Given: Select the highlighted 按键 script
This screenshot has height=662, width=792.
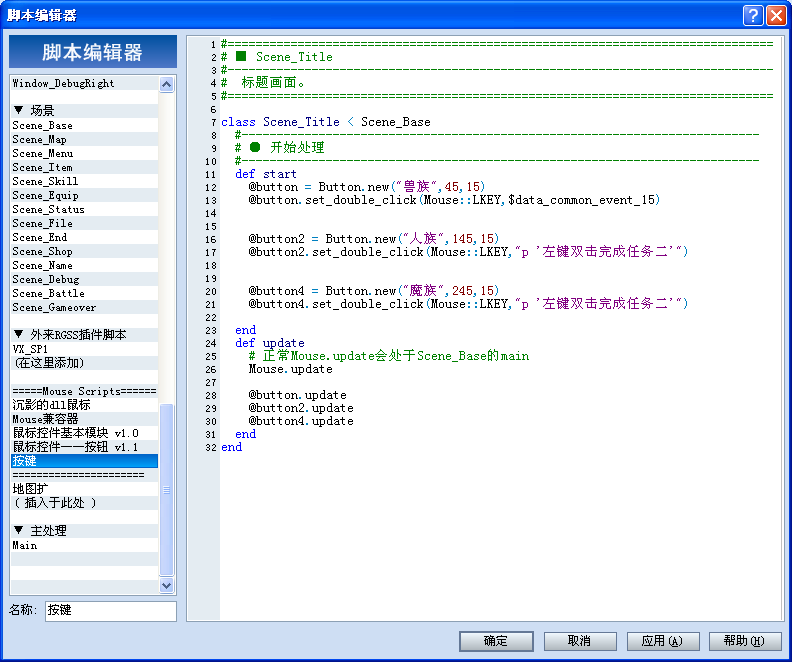Looking at the screenshot, I should tap(84, 461).
